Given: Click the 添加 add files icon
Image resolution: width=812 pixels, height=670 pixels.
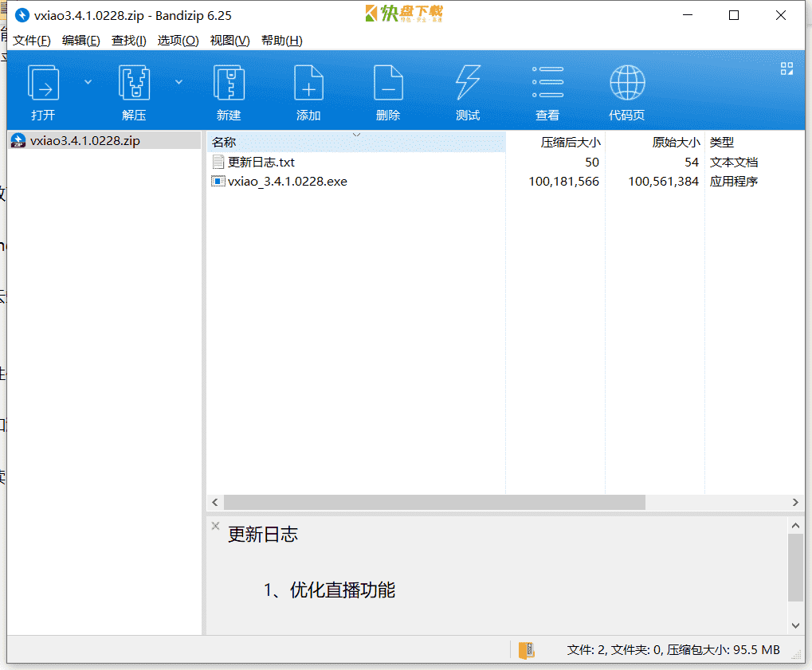Looking at the screenshot, I should [x=308, y=82].
